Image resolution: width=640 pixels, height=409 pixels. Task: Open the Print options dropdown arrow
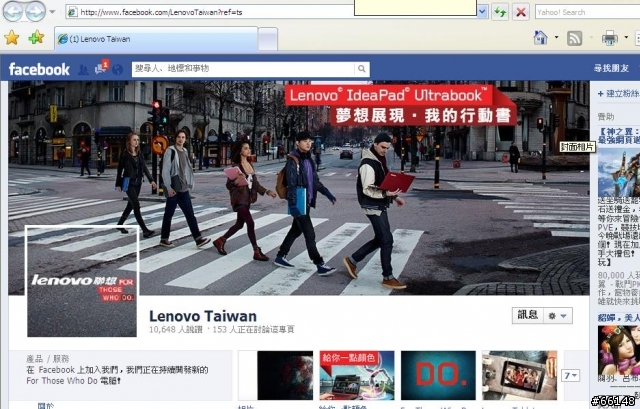point(626,38)
